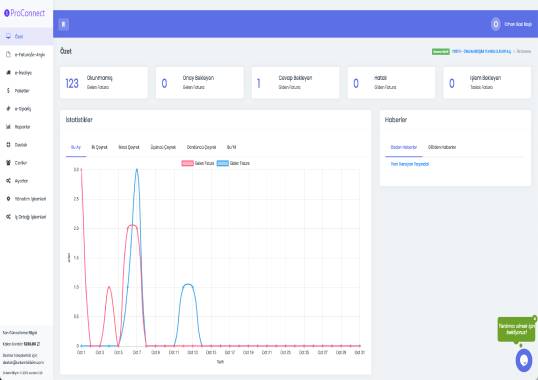Open Paketler dollar icon in sidebar

[x=9, y=91]
